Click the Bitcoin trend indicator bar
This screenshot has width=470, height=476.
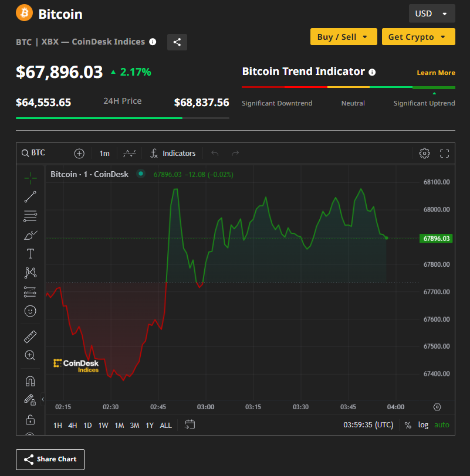click(x=349, y=87)
